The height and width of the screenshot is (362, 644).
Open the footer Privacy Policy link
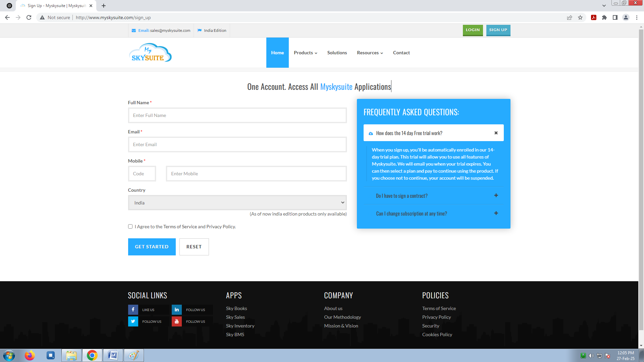pos(437,317)
